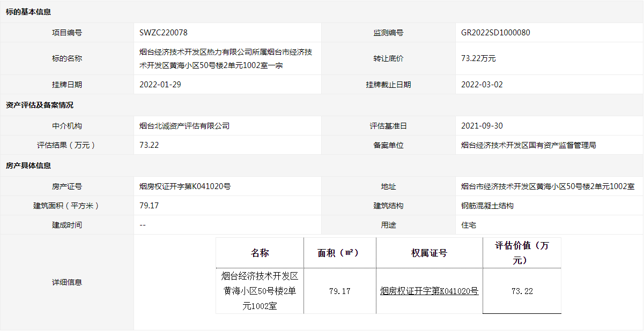Click the 评估结果（万元） label
The width and height of the screenshot is (644, 331).
click(67, 145)
